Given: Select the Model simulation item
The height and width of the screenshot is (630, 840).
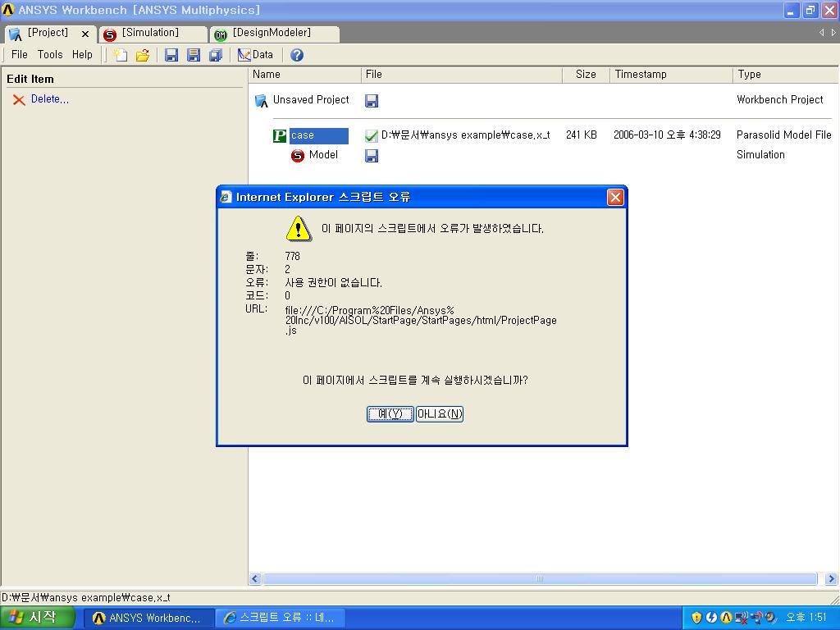Looking at the screenshot, I should pyautogui.click(x=323, y=155).
